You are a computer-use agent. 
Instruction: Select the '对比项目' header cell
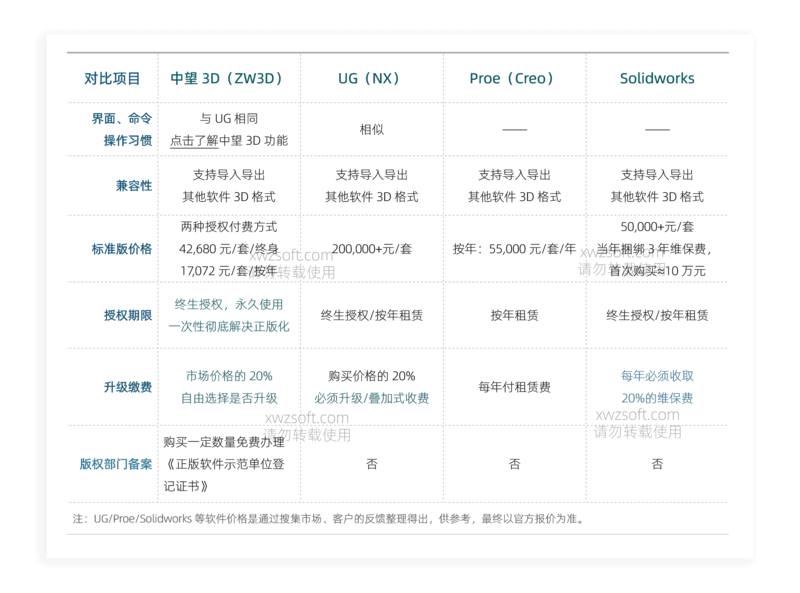coord(112,79)
